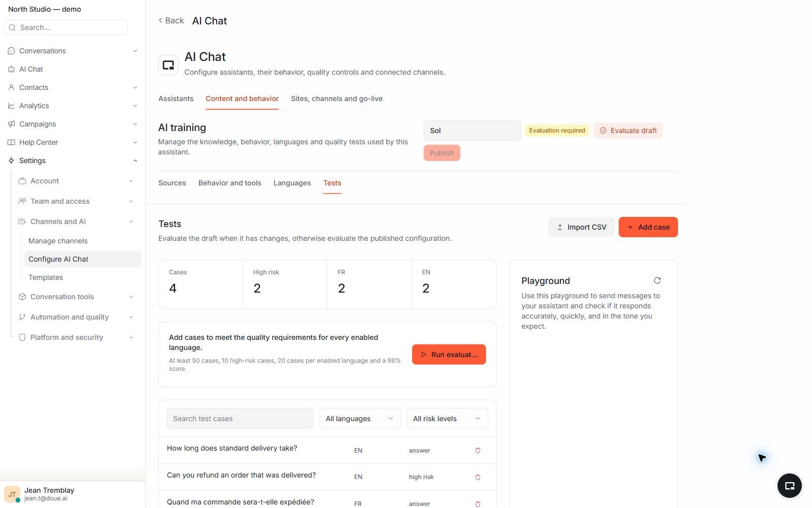The width and height of the screenshot is (812, 508).
Task: Switch to the Sources sub-tab
Action: click(172, 183)
